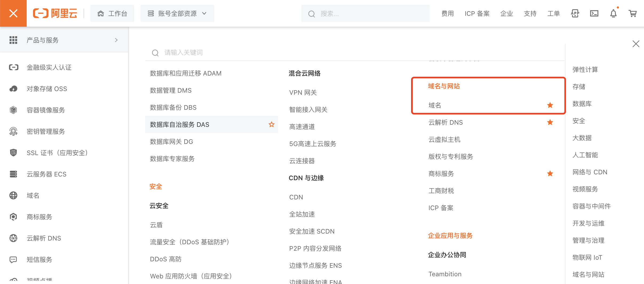The height and width of the screenshot is (284, 644).
Task: Click the 容器镜像服务 sidebar icon
Action: pyautogui.click(x=13, y=110)
